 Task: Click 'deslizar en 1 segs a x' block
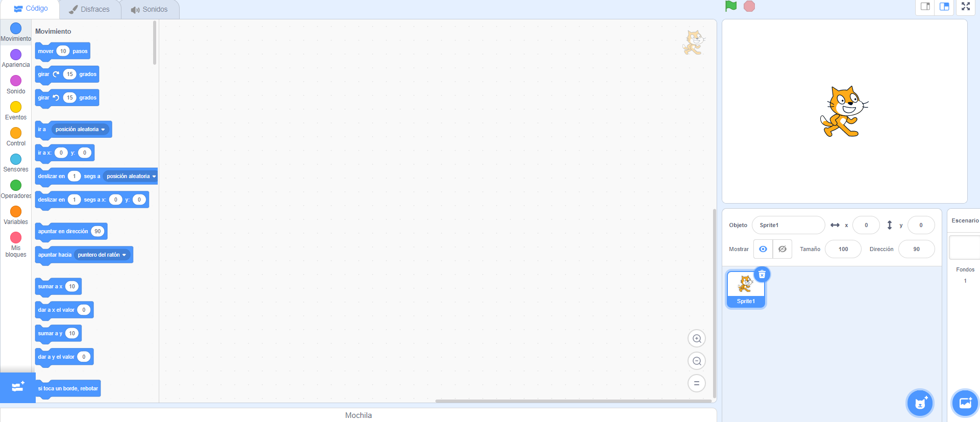(92, 200)
